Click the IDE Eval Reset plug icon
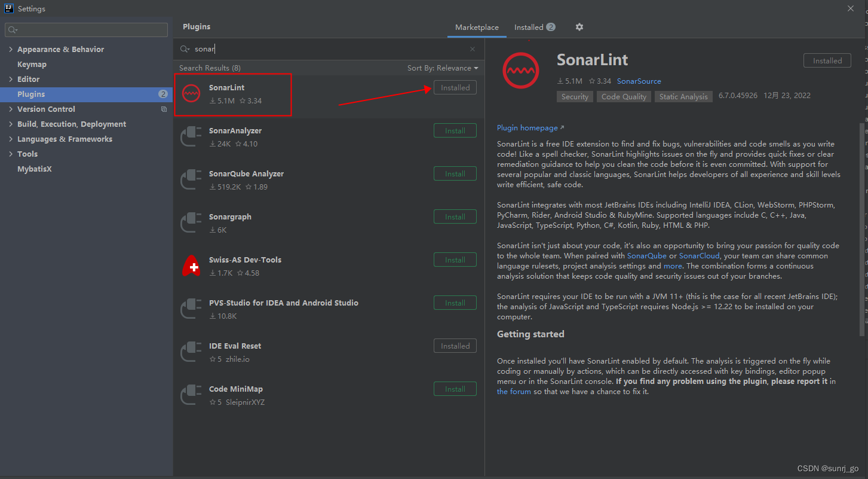868x479 pixels. click(191, 352)
